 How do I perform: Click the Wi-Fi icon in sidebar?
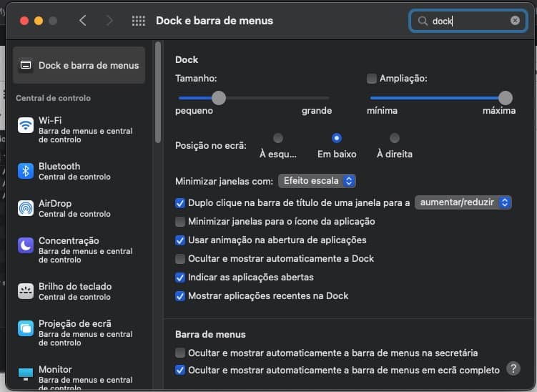pyautogui.click(x=26, y=125)
